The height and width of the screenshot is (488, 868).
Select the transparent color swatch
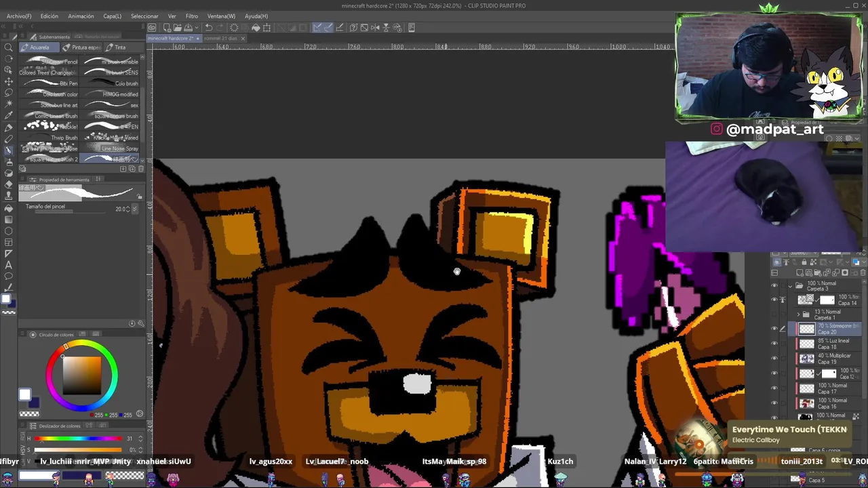click(29, 414)
